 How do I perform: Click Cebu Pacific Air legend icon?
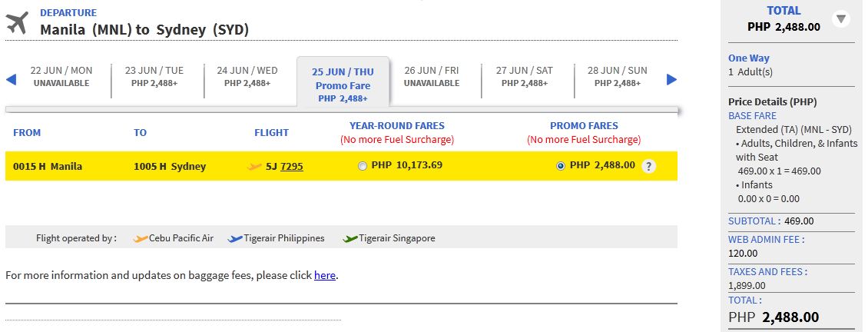[141, 238]
